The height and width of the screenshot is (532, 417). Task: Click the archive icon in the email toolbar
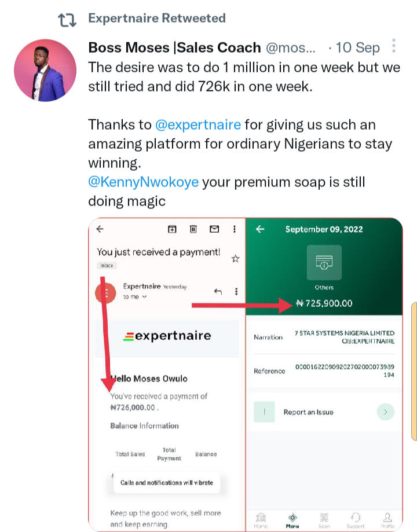tap(172, 229)
